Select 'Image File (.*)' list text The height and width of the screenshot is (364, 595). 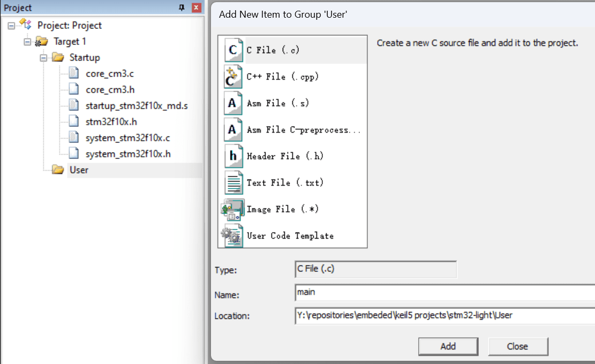[283, 209]
